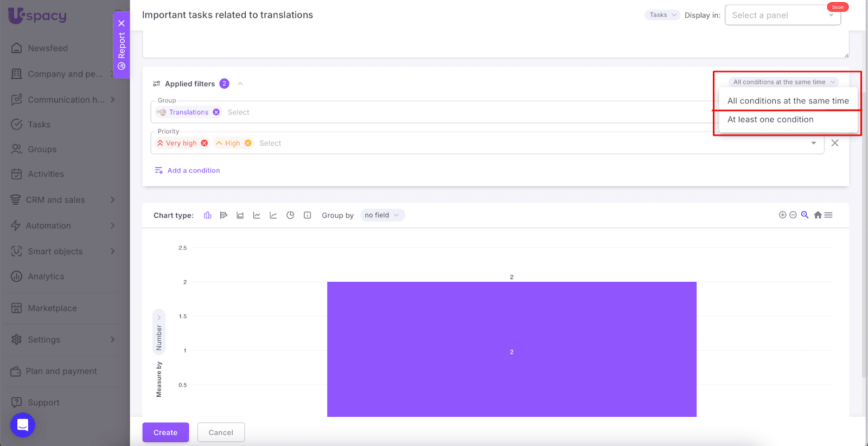
Task: Click the chart zoom in plus icon
Action: point(782,215)
